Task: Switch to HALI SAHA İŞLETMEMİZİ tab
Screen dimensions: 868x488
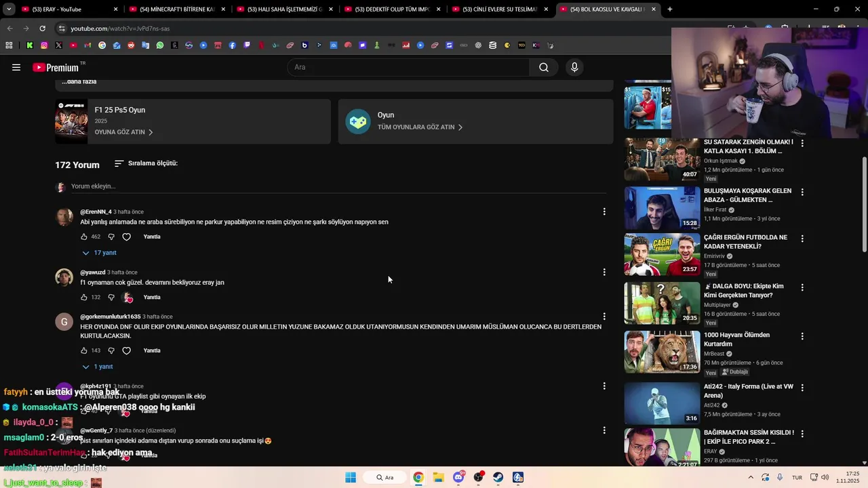Action: coord(285,9)
